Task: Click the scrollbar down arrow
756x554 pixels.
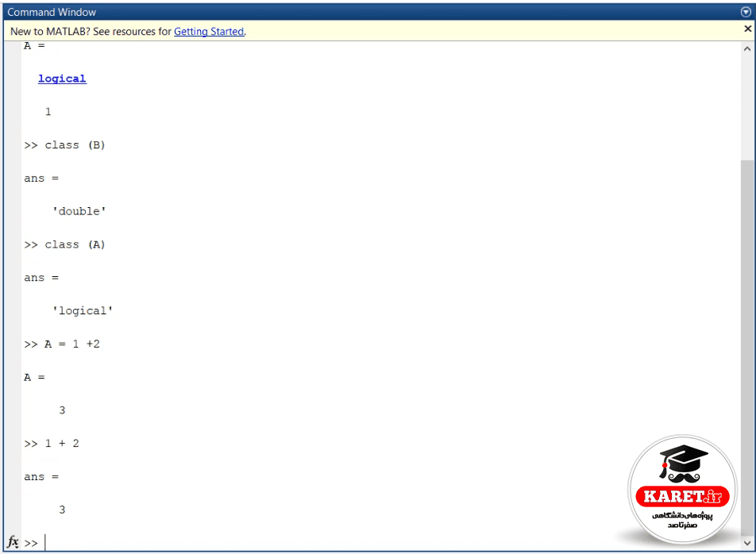Action: click(x=746, y=543)
